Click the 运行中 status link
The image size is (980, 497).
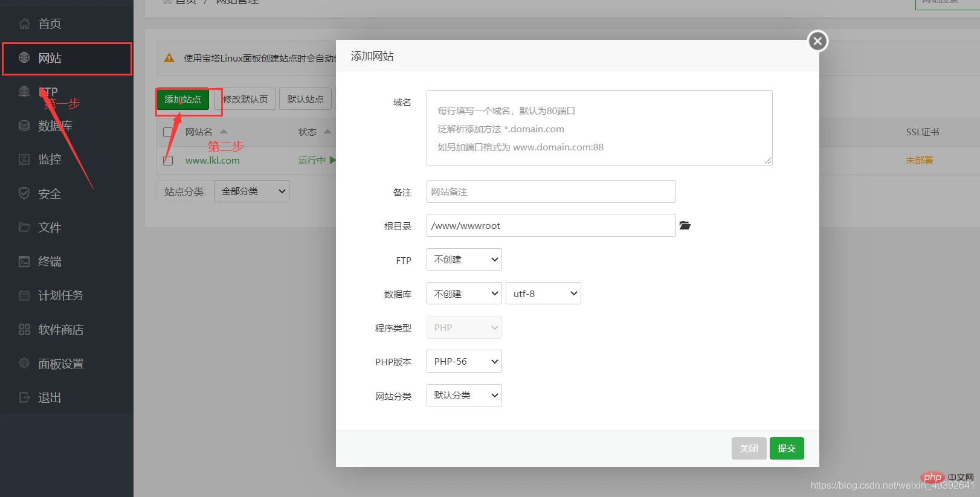[312, 160]
